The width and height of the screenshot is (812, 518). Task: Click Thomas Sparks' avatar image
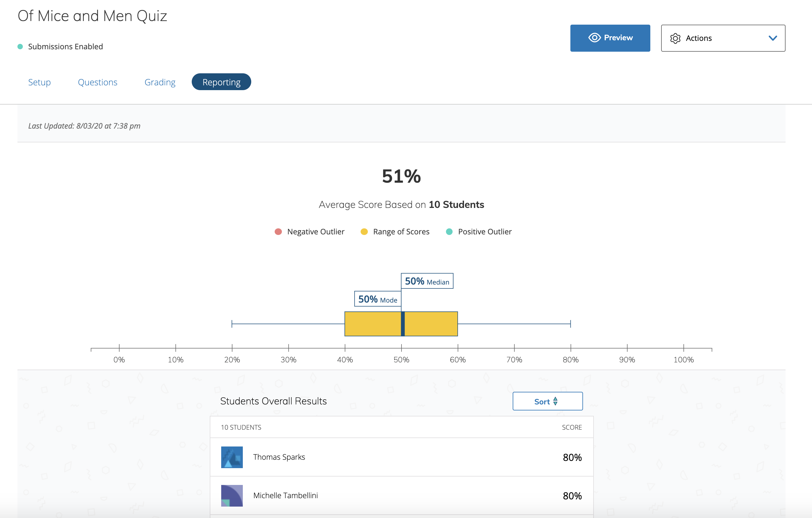(x=232, y=457)
